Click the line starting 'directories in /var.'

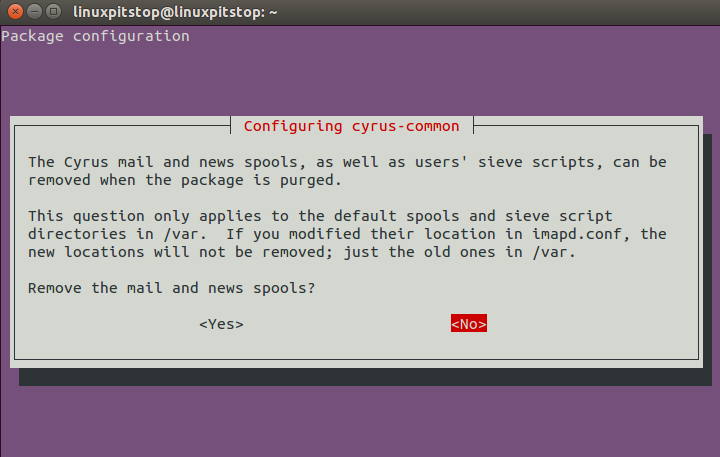point(347,234)
